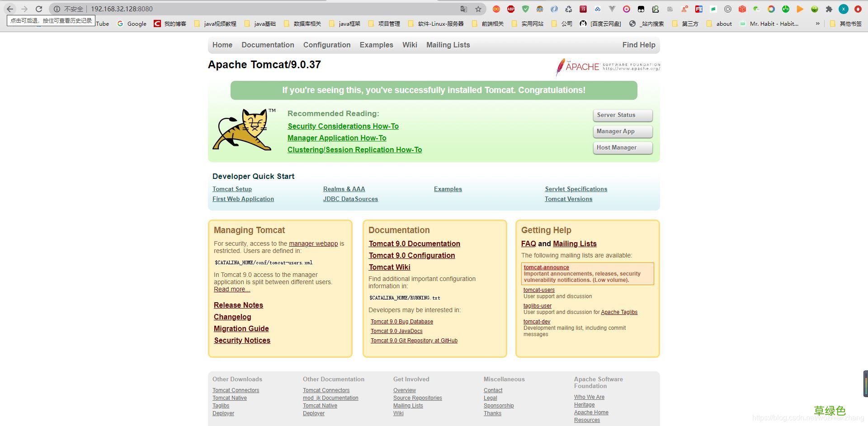This screenshot has height=426, width=868.
Task: Open the orange infinity extension icon
Action: pos(496,9)
